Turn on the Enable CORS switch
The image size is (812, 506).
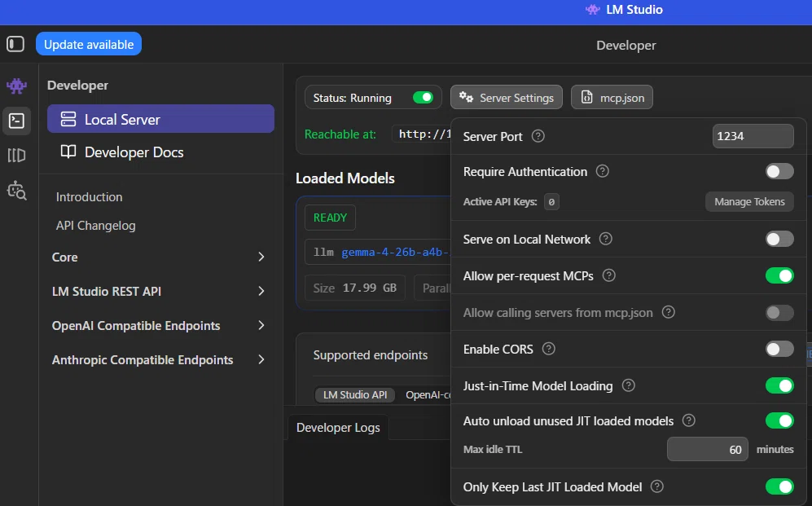[779, 349]
